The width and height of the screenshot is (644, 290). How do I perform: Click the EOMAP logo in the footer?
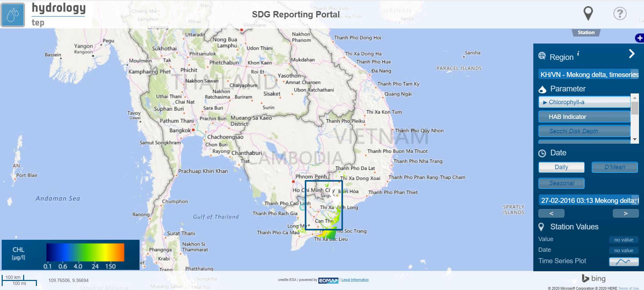pos(328,280)
